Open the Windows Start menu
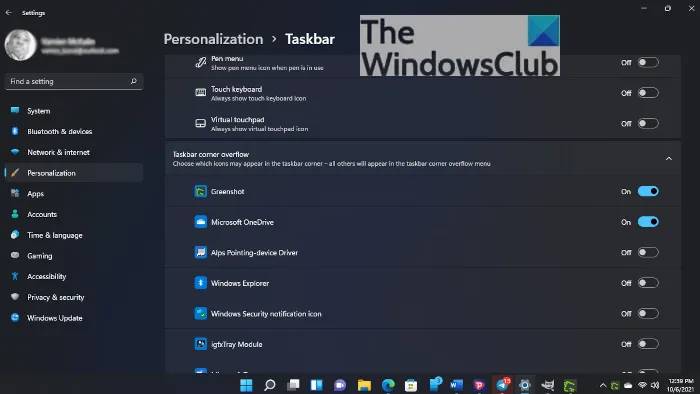This screenshot has width=700, height=394. (246, 385)
